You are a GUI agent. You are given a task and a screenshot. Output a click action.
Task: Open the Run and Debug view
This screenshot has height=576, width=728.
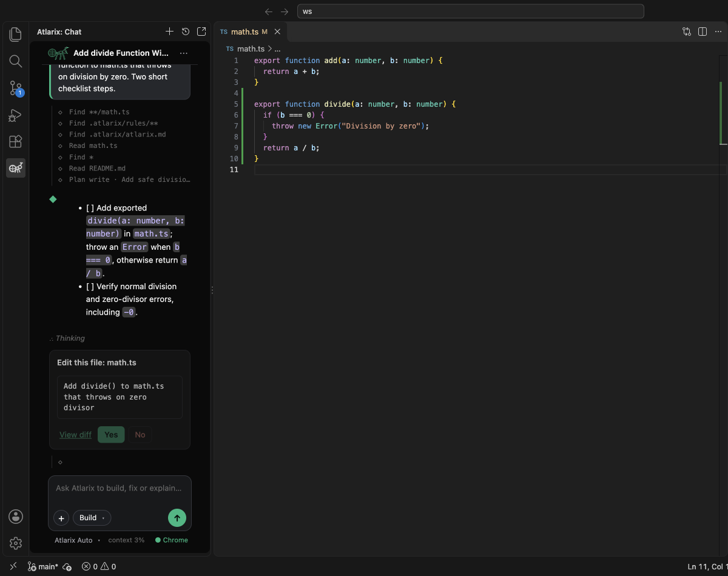(16, 115)
